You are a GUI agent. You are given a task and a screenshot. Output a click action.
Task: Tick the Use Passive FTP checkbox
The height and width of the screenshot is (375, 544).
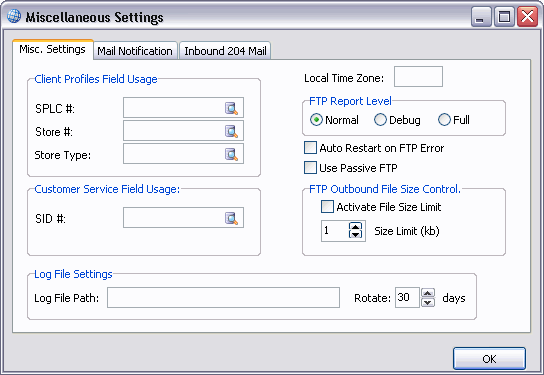[x=310, y=168]
